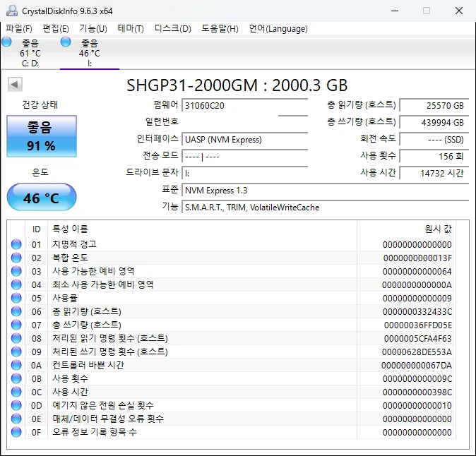Image resolution: width=476 pixels, height=456 pixels.
Task: Click status icon of row 0B 사용 횟수
Action: tap(16, 378)
